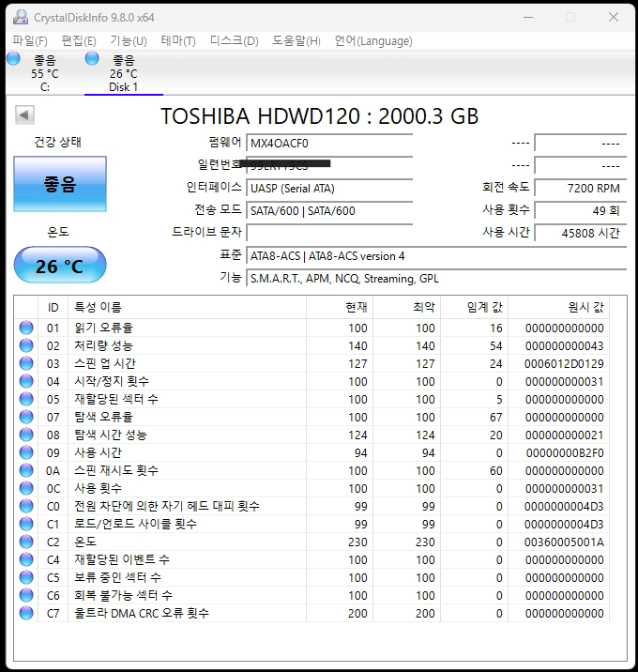This screenshot has width=638, height=672.
Task: Minimize the CrystalDiskInfo window
Action: (x=528, y=17)
